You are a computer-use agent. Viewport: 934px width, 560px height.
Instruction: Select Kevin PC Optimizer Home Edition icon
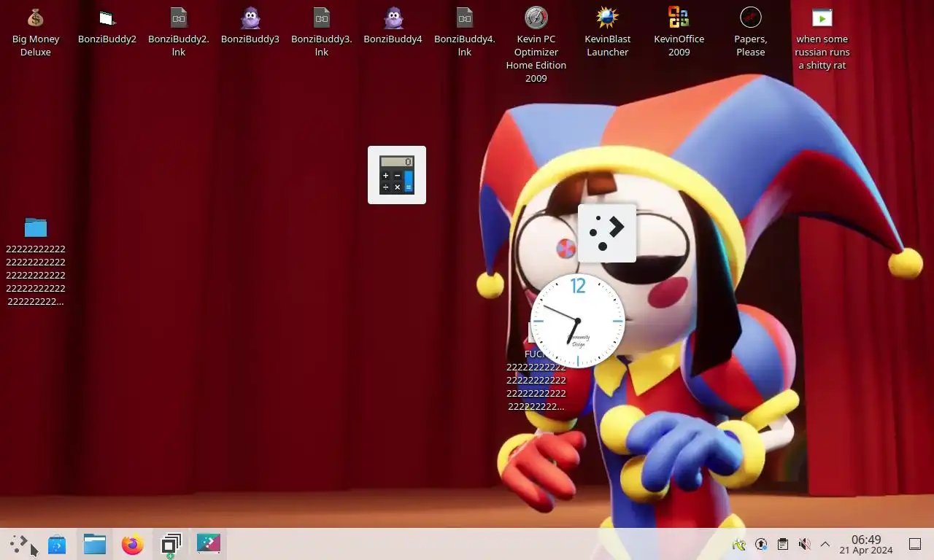[x=536, y=18]
